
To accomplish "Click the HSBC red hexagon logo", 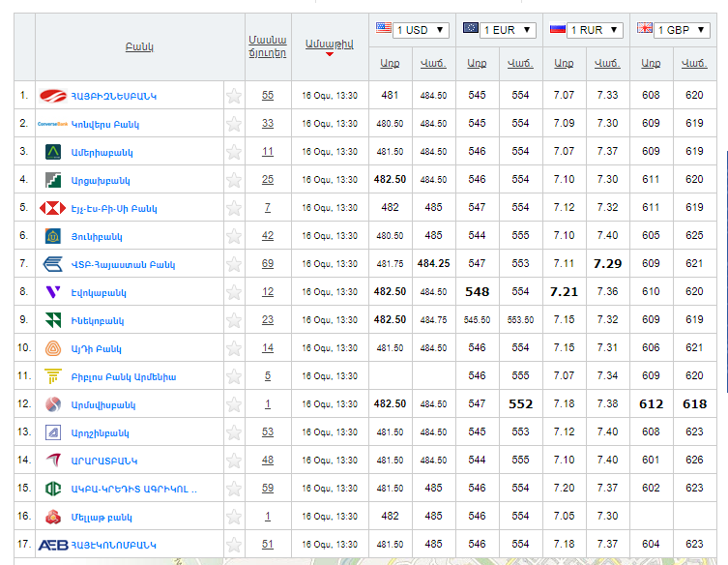I will [x=52, y=208].
